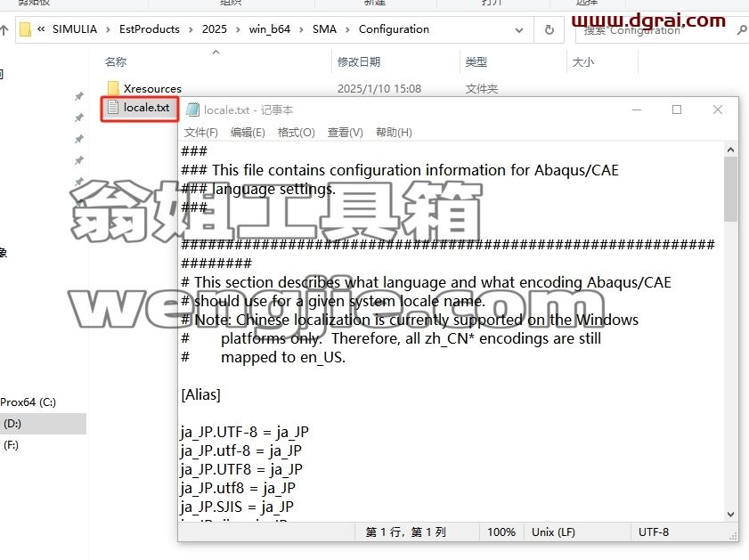Maximize the Notepad window
Screen dimensions: 749x560
(677, 110)
